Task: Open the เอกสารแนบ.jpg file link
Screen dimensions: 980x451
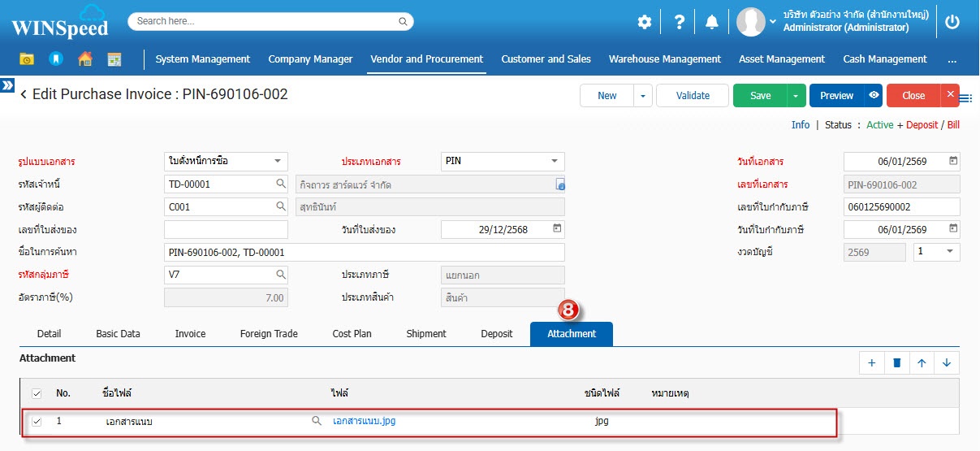Action: [x=364, y=422]
